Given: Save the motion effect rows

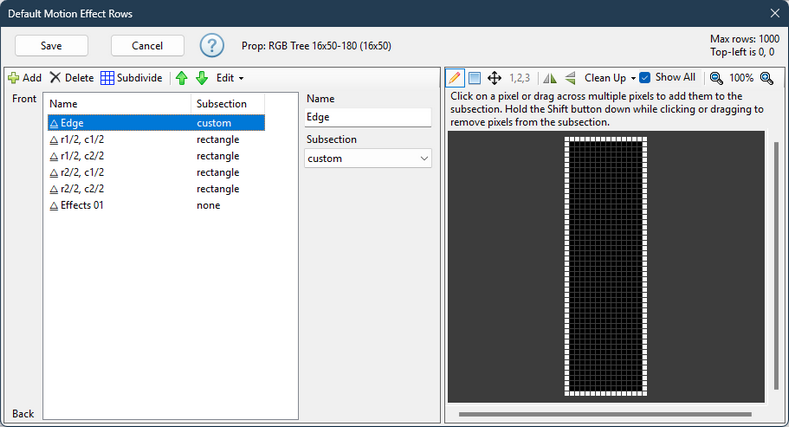Looking at the screenshot, I should click(51, 46).
